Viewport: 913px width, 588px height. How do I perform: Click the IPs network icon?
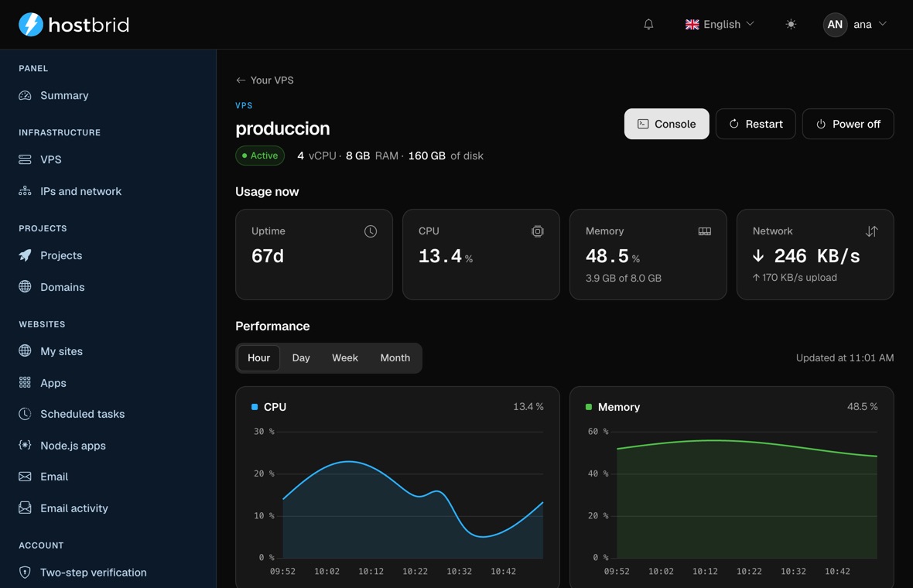[x=25, y=191]
